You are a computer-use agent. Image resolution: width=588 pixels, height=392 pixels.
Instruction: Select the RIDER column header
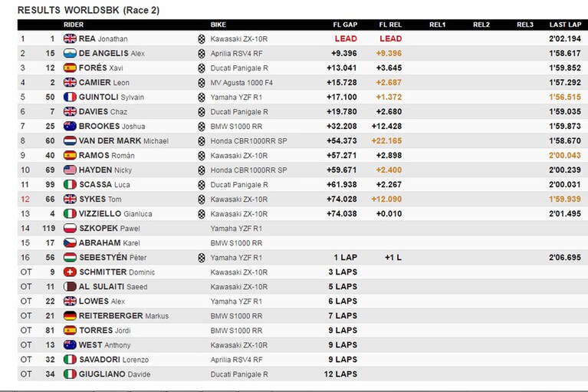[74, 25]
